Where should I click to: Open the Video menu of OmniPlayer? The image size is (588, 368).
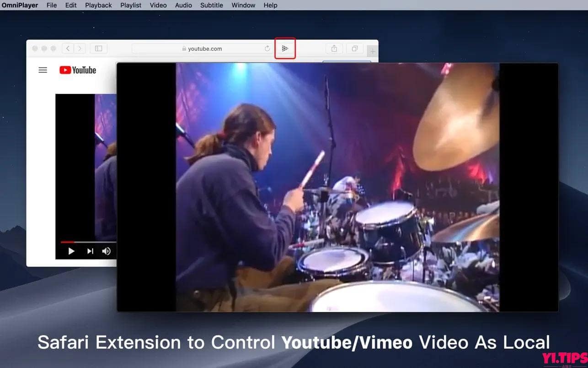(x=158, y=5)
